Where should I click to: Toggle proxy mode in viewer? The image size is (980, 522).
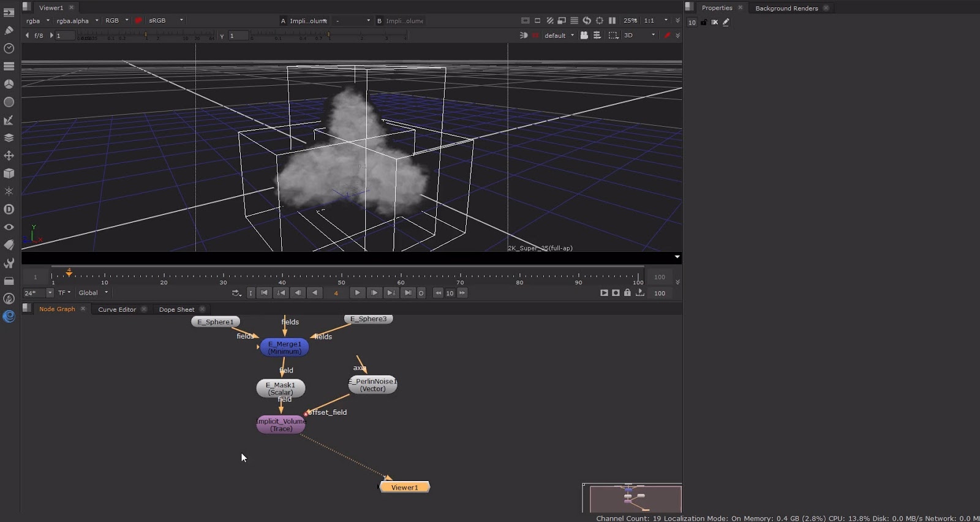[x=562, y=20]
